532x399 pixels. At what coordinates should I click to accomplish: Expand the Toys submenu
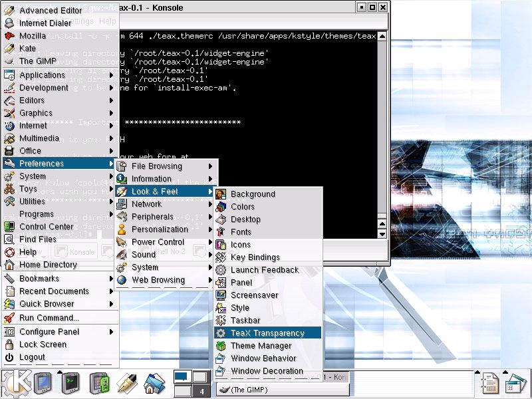(59, 189)
